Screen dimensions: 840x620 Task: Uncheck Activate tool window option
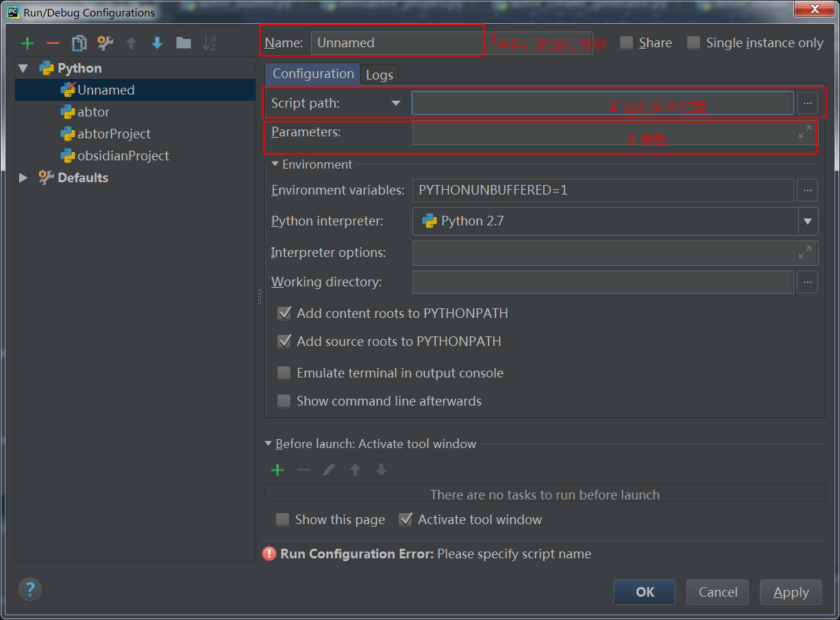tap(406, 519)
